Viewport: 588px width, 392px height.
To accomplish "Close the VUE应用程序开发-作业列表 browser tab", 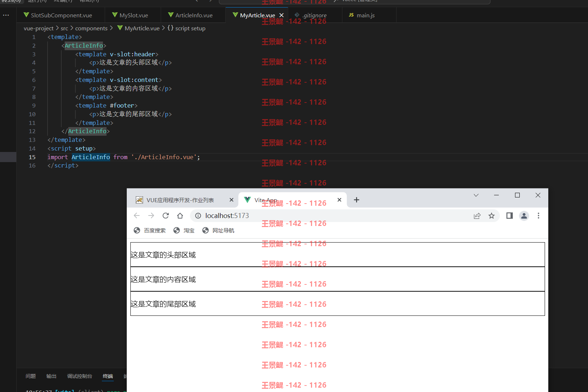I will point(232,200).
